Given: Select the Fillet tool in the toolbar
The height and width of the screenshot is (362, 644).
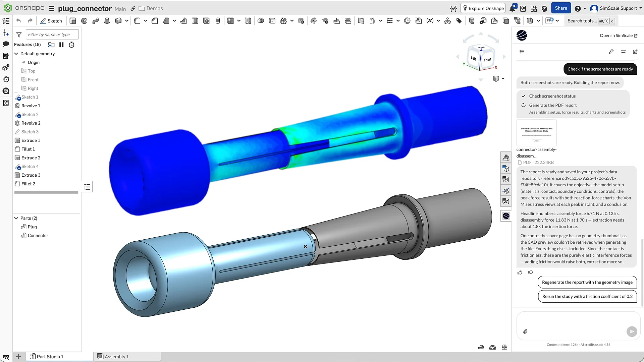Looking at the screenshot, I should point(137,21).
